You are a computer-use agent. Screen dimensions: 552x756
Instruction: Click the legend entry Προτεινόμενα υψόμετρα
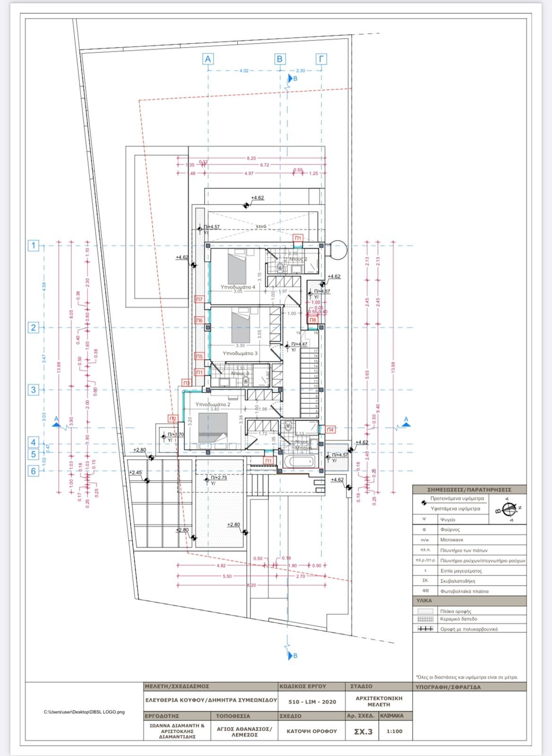457,498
